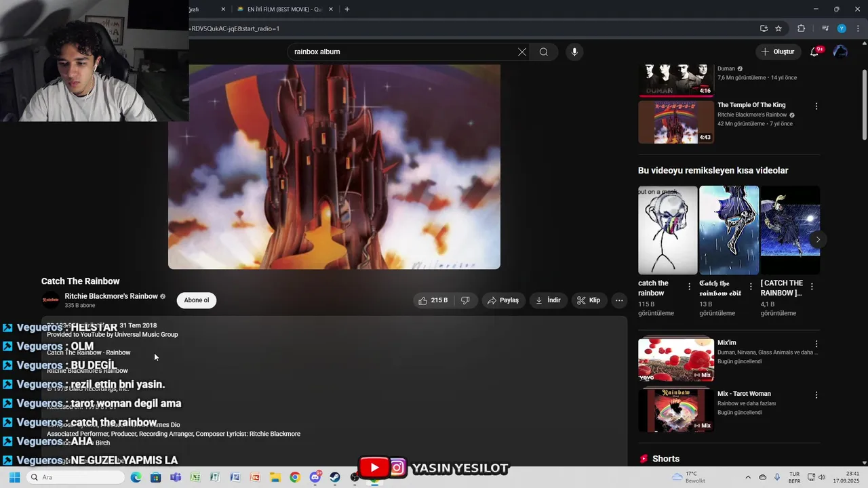Open Ritchie Blackmore's Rainbow channel name link

point(111,296)
